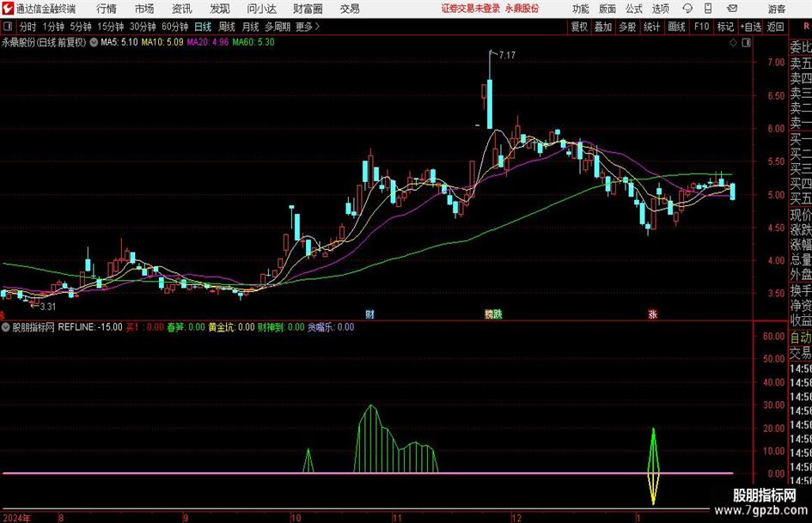812x523 pixels.
Task: Switch to the 30分钟 period tab
Action: coord(143,27)
